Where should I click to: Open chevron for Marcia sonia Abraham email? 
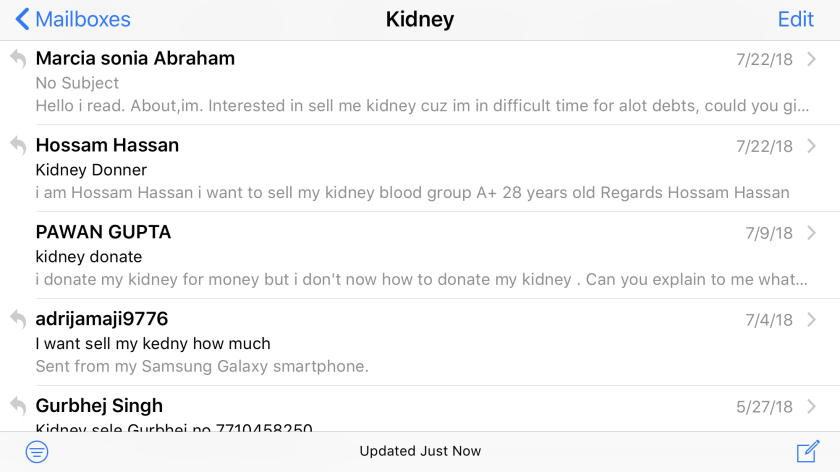pyautogui.click(x=812, y=59)
